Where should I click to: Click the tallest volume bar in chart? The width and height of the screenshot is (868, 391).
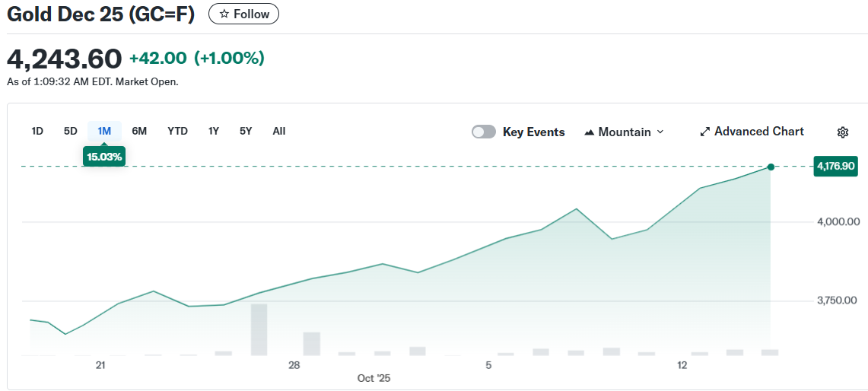tap(259, 329)
